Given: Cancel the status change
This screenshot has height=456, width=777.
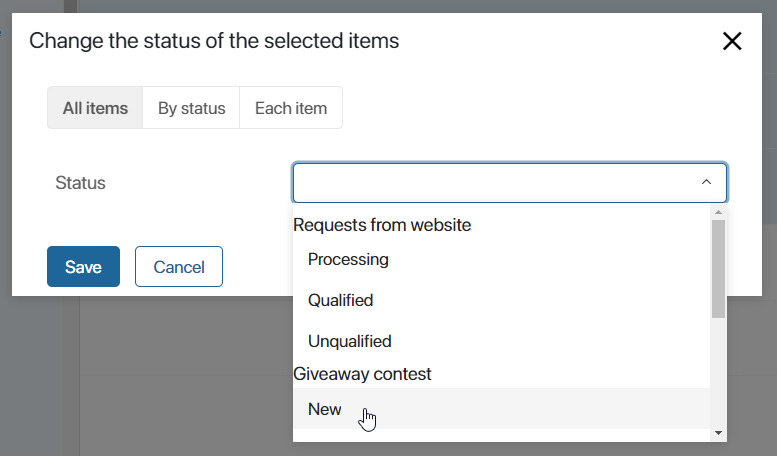Looking at the screenshot, I should (x=179, y=267).
